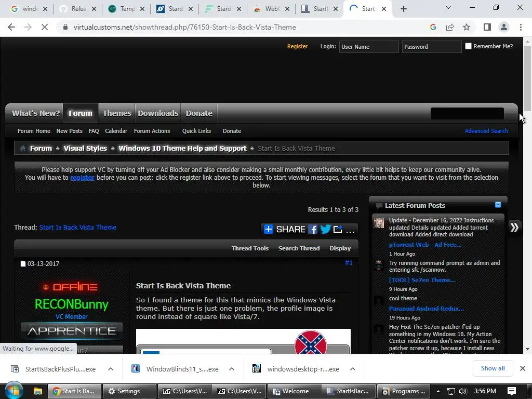Open the RECONBunny user profile
Image resolution: width=532 pixels, height=399 pixels.
click(x=72, y=304)
